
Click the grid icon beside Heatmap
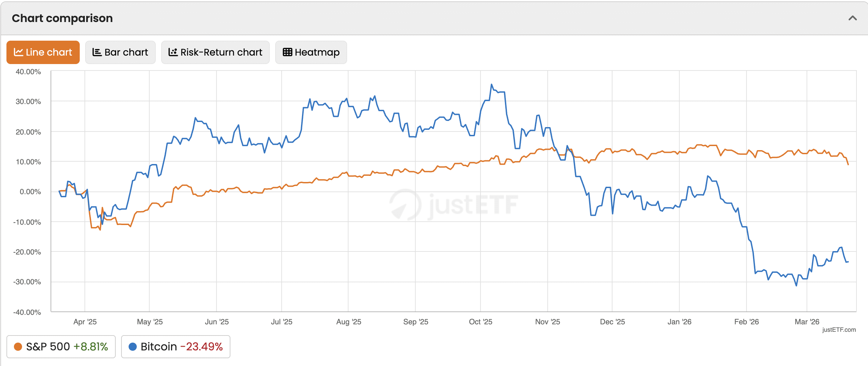coord(287,52)
